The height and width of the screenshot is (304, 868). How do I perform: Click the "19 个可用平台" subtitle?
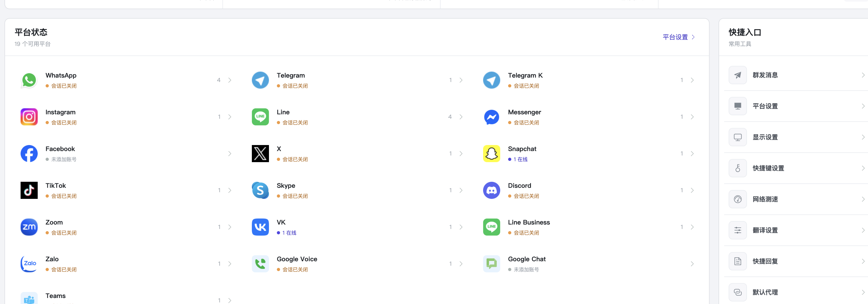click(x=32, y=44)
